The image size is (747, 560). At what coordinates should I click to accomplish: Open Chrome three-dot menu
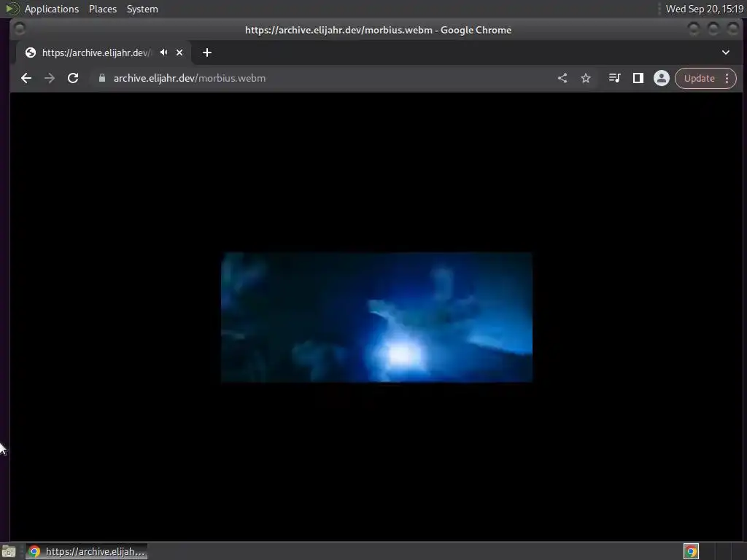tap(727, 78)
